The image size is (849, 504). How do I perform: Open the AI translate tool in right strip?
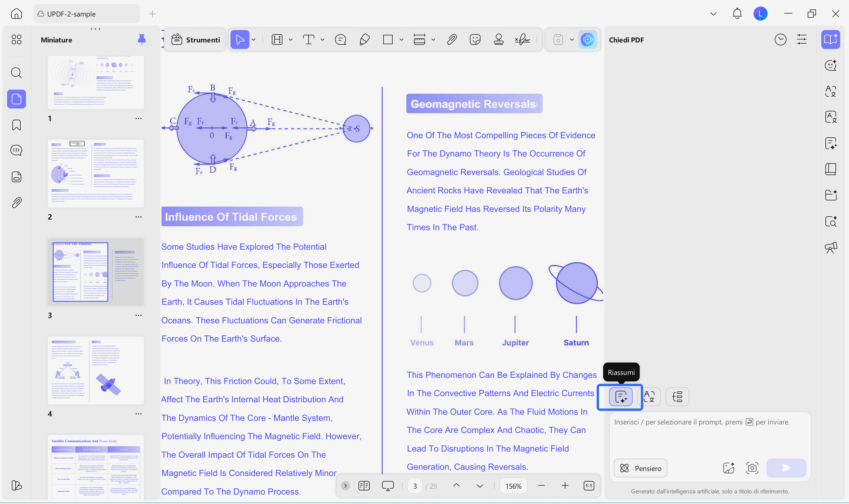click(x=831, y=91)
